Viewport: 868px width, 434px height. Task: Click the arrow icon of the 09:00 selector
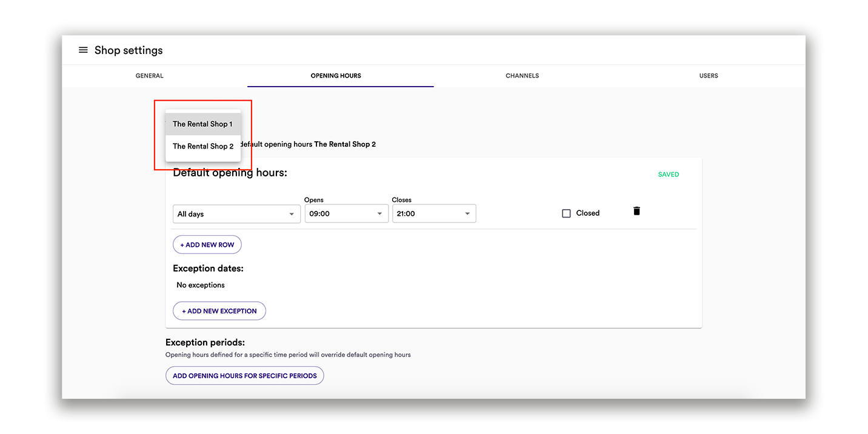[x=379, y=214]
